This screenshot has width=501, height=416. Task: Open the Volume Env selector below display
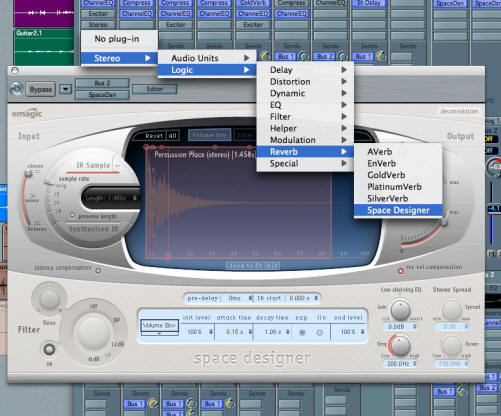(x=159, y=326)
